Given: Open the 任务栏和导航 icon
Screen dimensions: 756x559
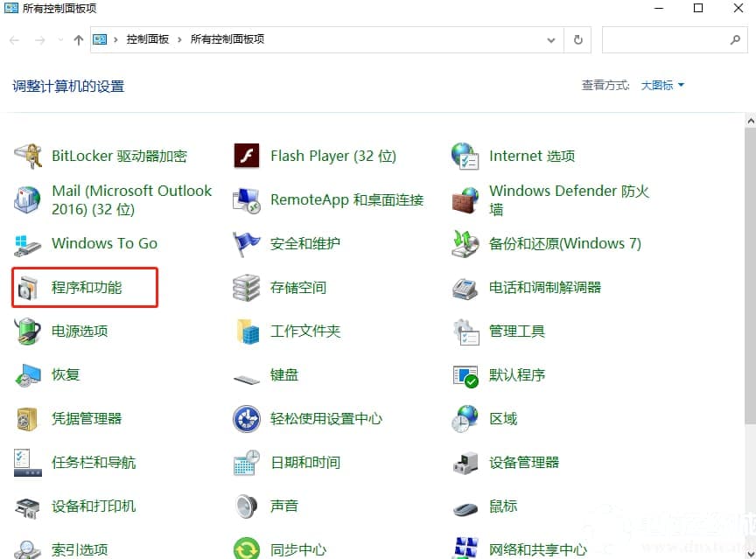Looking at the screenshot, I should click(27, 463).
